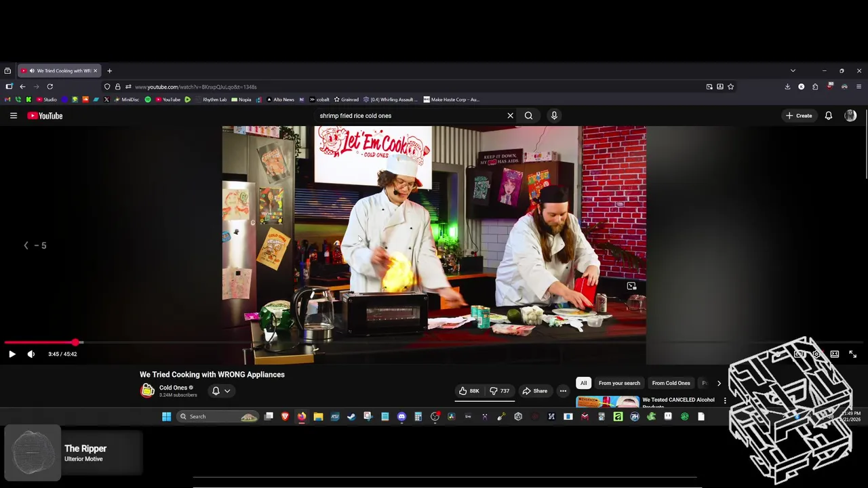Image resolution: width=868 pixels, height=488 pixels.
Task: Open Alto News bookmark
Action: (x=280, y=100)
